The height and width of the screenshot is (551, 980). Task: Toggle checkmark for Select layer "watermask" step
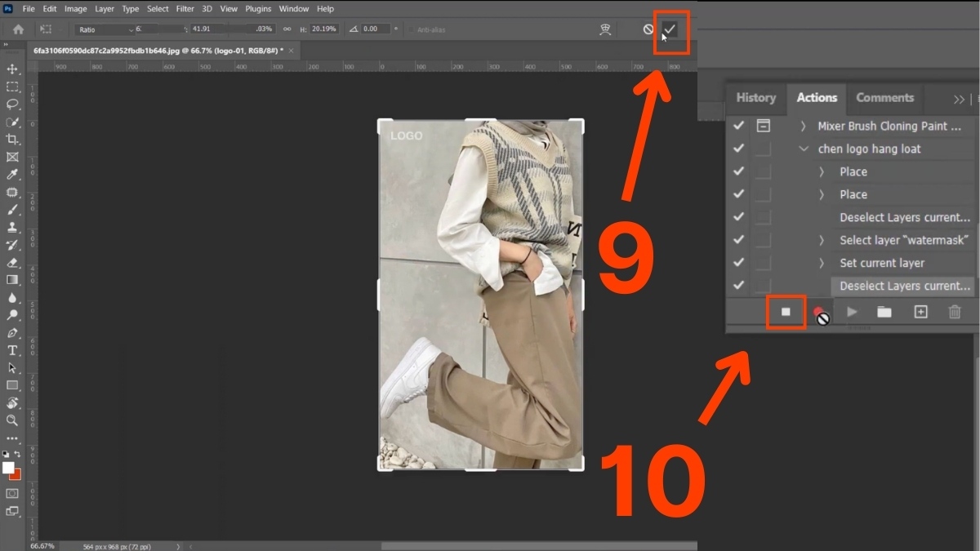point(738,240)
